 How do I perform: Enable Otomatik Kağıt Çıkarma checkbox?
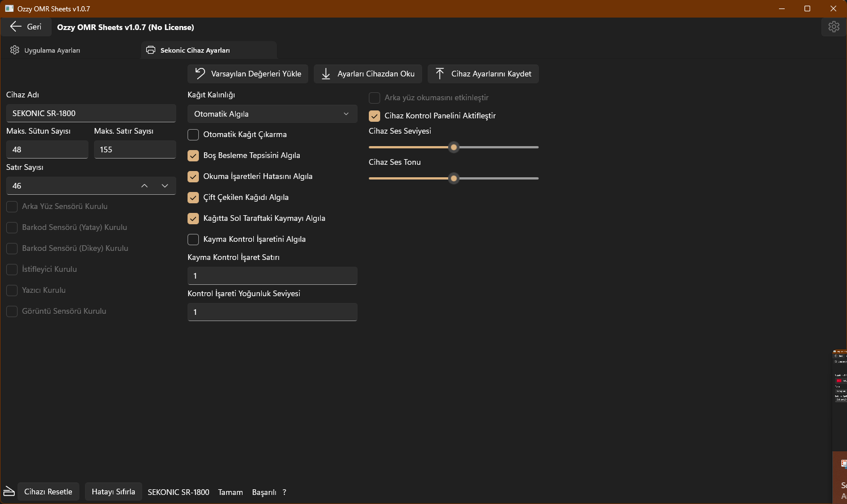click(x=193, y=135)
